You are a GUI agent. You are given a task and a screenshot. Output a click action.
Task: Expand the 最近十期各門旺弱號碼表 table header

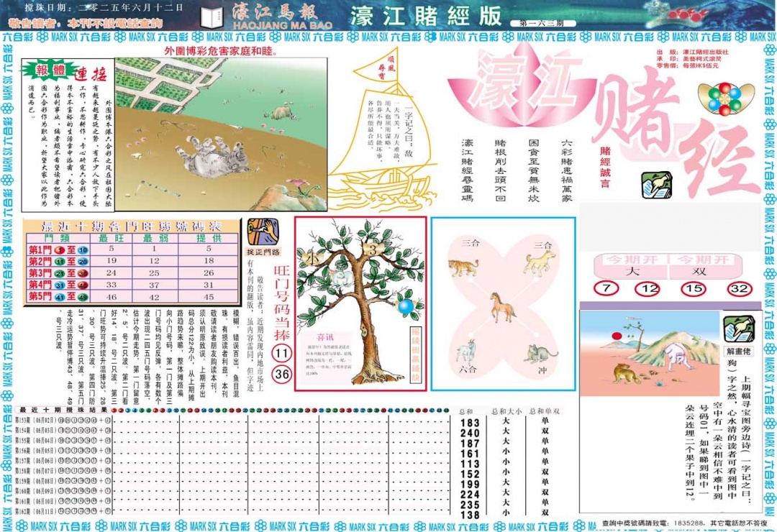133,226
